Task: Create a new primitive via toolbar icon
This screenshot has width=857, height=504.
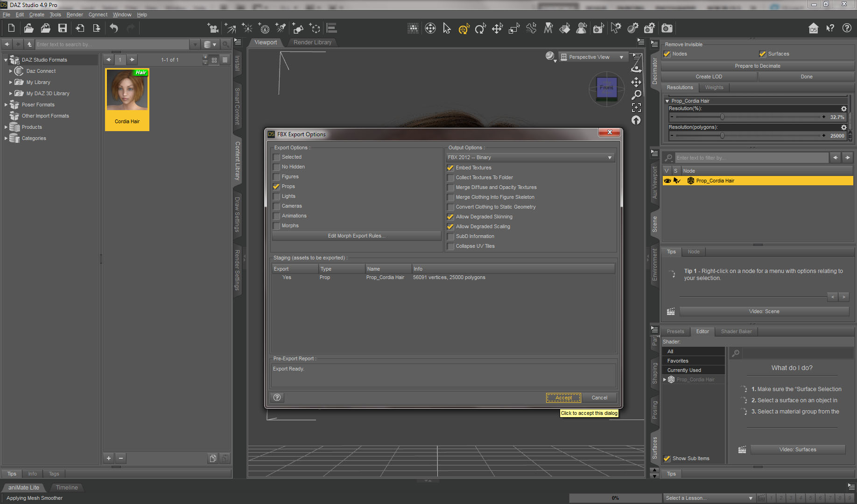Action: click(298, 28)
